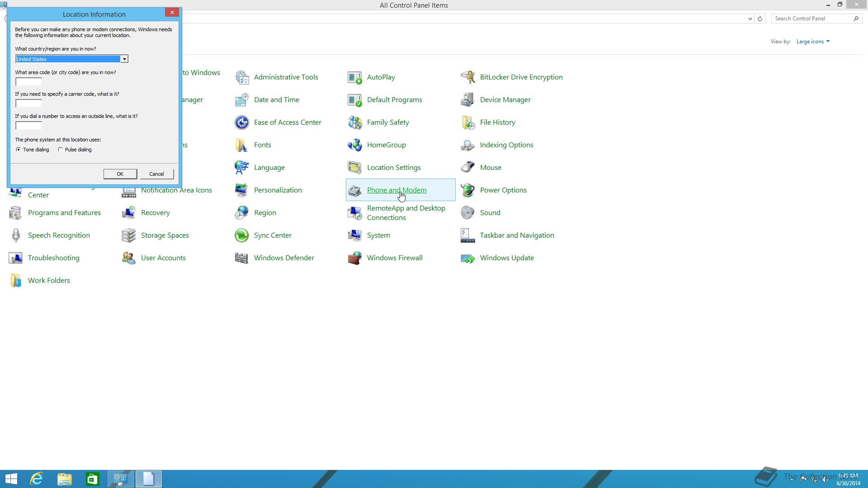
Task: Open the Storage Spaces icon
Action: pyautogui.click(x=129, y=235)
